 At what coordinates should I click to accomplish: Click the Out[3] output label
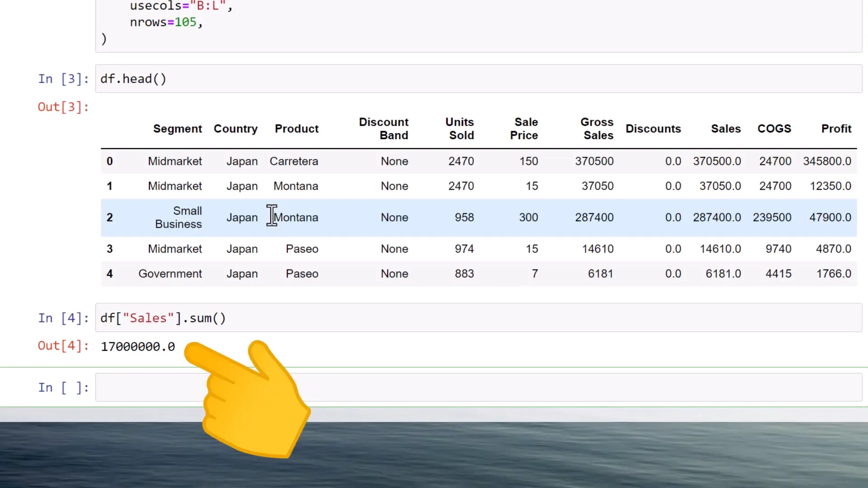coord(63,107)
